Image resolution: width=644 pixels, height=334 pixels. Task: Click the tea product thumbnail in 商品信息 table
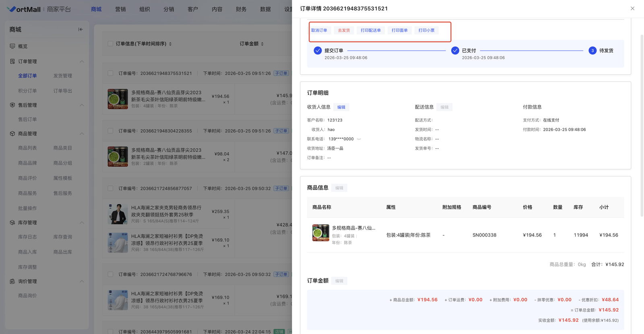[x=320, y=233]
